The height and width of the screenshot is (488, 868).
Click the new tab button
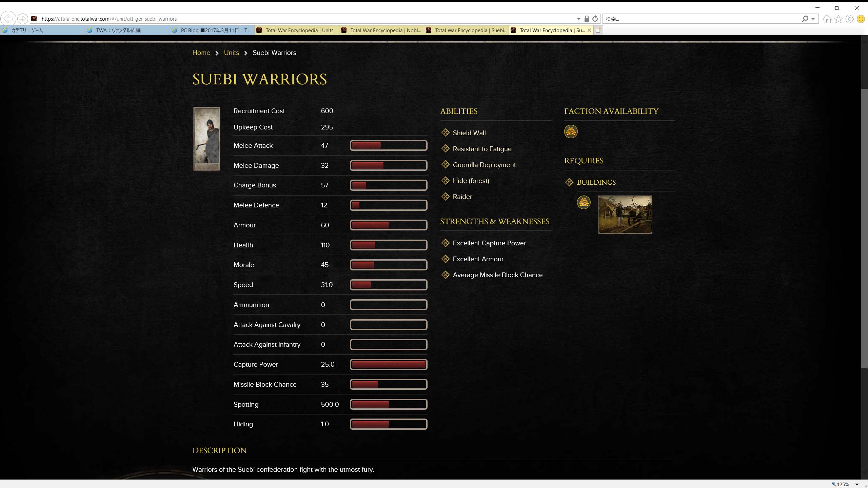[598, 30]
